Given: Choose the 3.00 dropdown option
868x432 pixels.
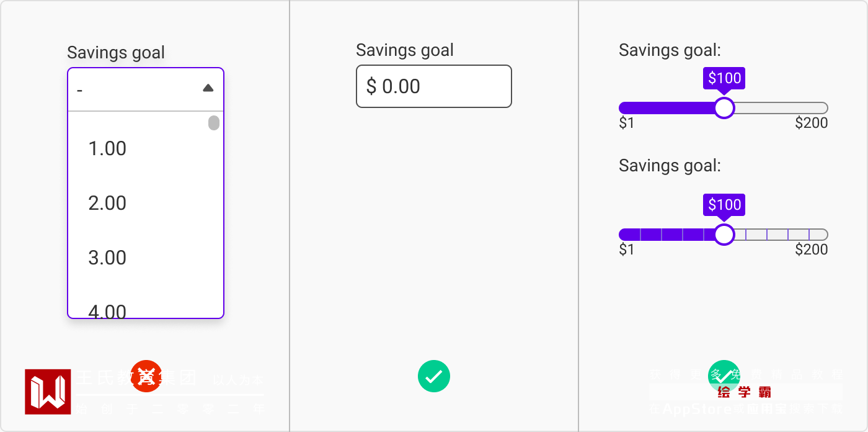Looking at the screenshot, I should coord(107,258).
